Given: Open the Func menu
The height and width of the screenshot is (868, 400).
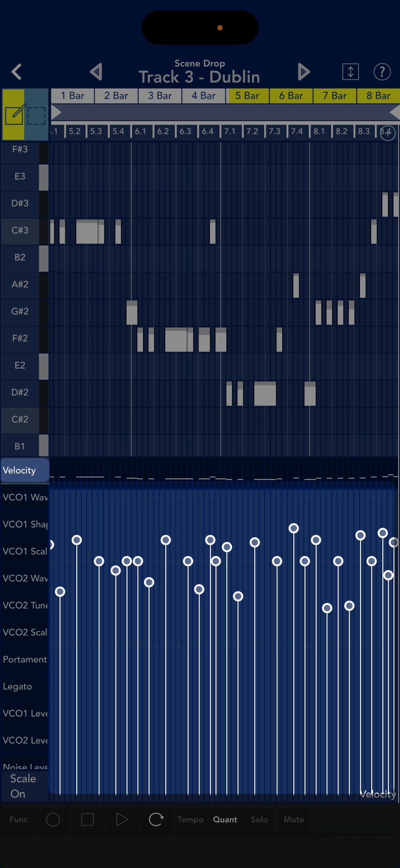Looking at the screenshot, I should (19, 820).
